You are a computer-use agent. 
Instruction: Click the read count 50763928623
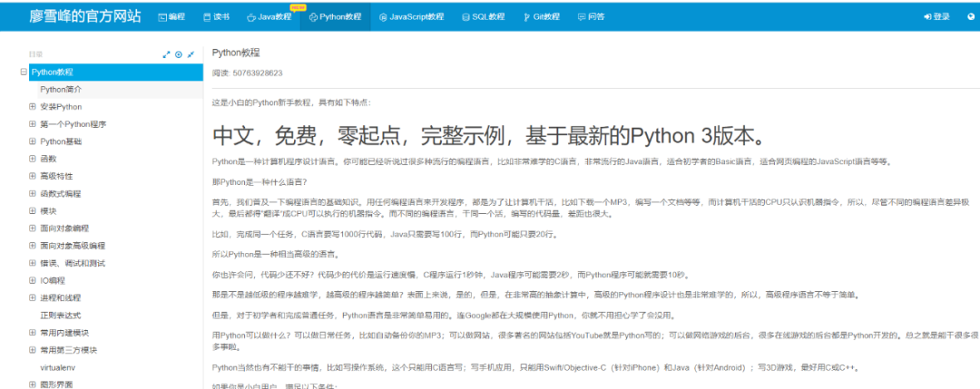point(258,73)
